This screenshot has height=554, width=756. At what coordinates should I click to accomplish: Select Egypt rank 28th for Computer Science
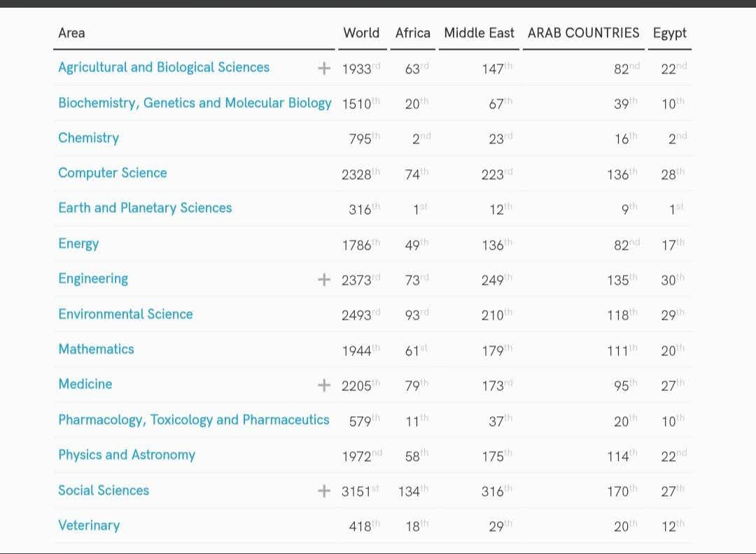coord(673,174)
